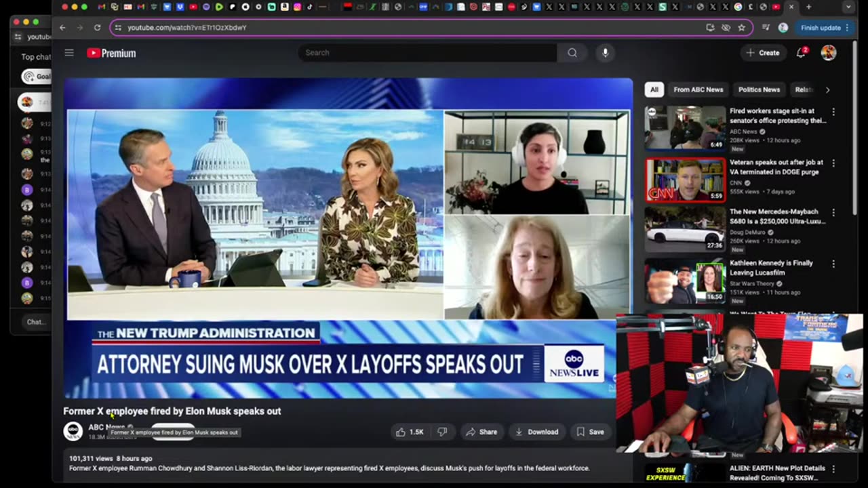Go to YouTube Premium home logo
The width and height of the screenshot is (868, 488).
(111, 54)
